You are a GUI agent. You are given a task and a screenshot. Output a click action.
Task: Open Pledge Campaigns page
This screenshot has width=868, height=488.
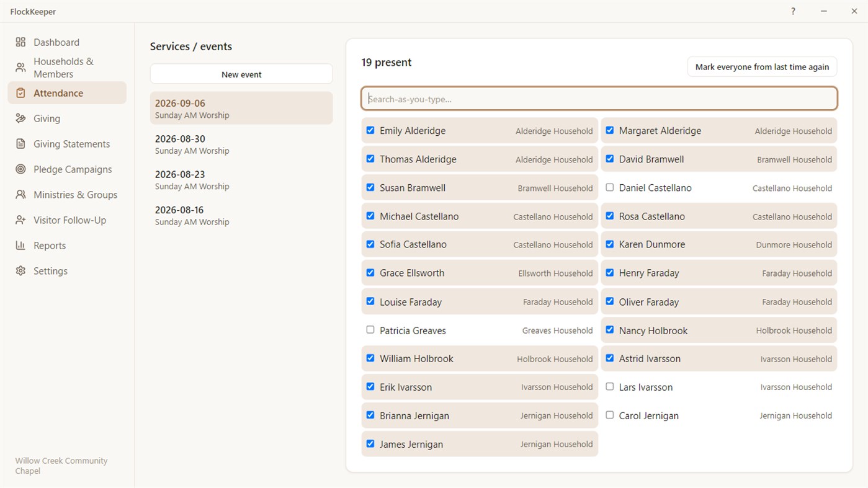(67, 169)
